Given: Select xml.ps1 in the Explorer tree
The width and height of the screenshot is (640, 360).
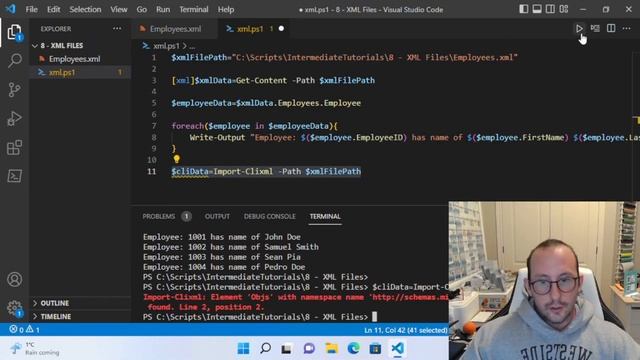Looking at the screenshot, I should click(62, 73).
